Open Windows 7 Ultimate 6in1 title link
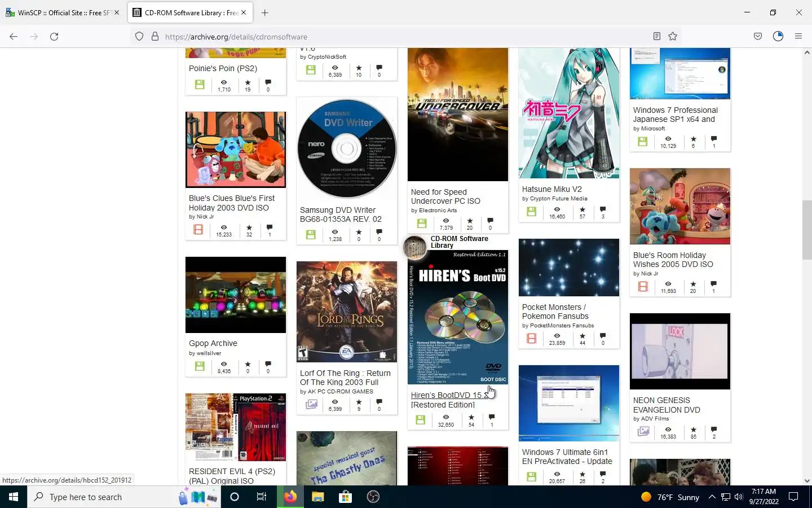 [567, 457]
